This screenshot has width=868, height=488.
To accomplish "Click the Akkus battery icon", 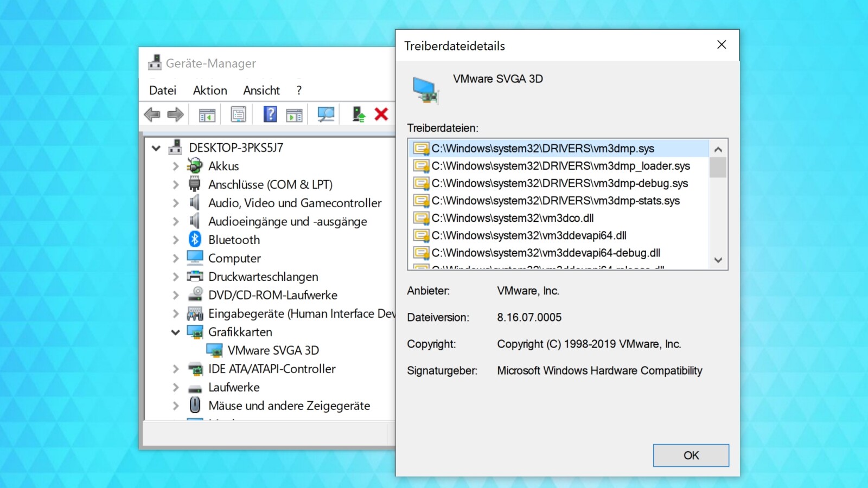I will click(195, 166).
